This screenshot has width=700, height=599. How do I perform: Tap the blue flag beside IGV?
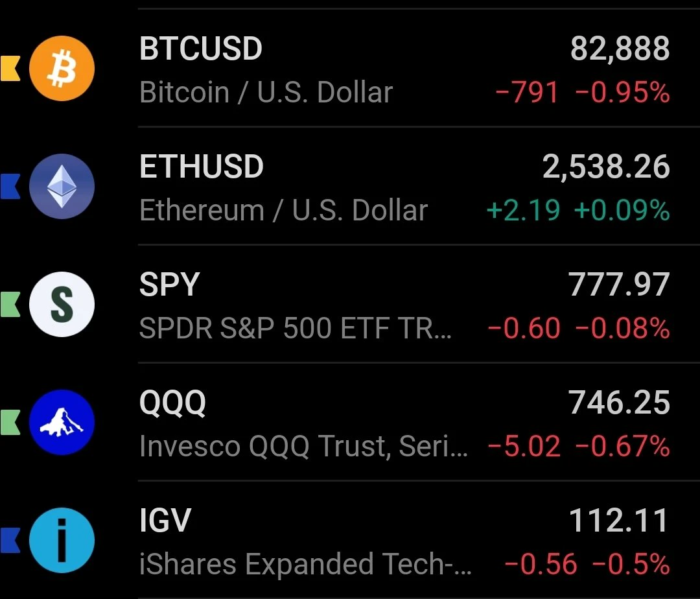10,540
